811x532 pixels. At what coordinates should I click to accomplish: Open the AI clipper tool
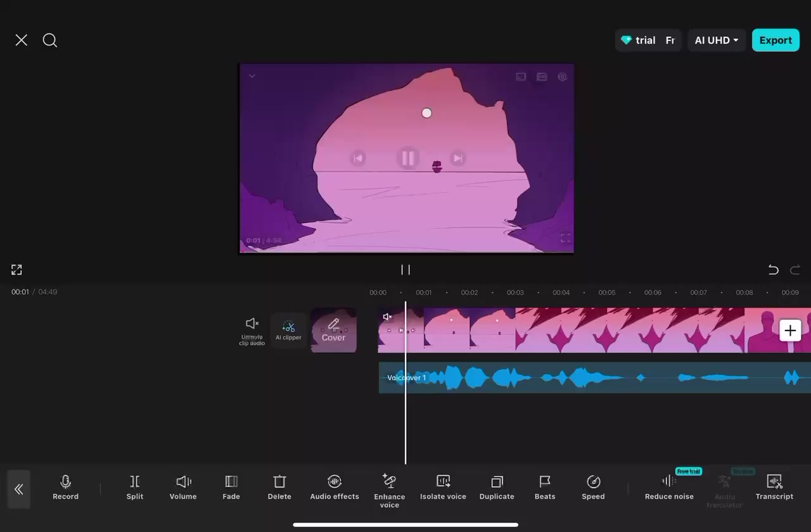[288, 331]
